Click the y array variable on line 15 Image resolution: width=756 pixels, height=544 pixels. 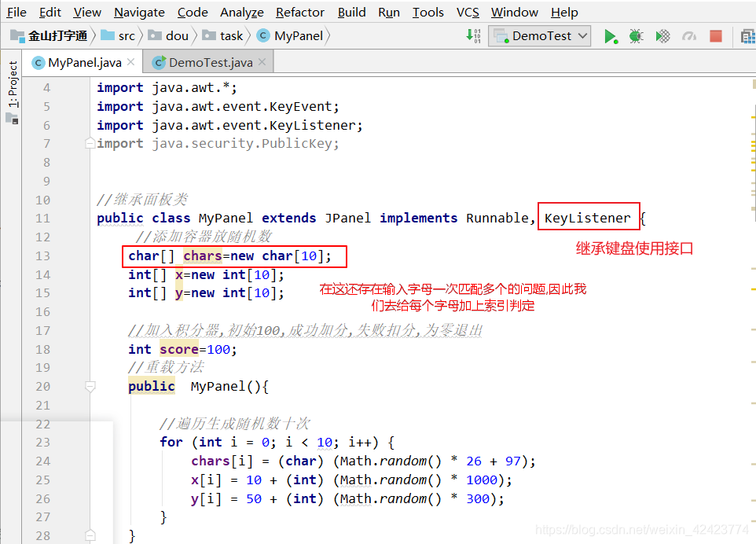tap(179, 292)
